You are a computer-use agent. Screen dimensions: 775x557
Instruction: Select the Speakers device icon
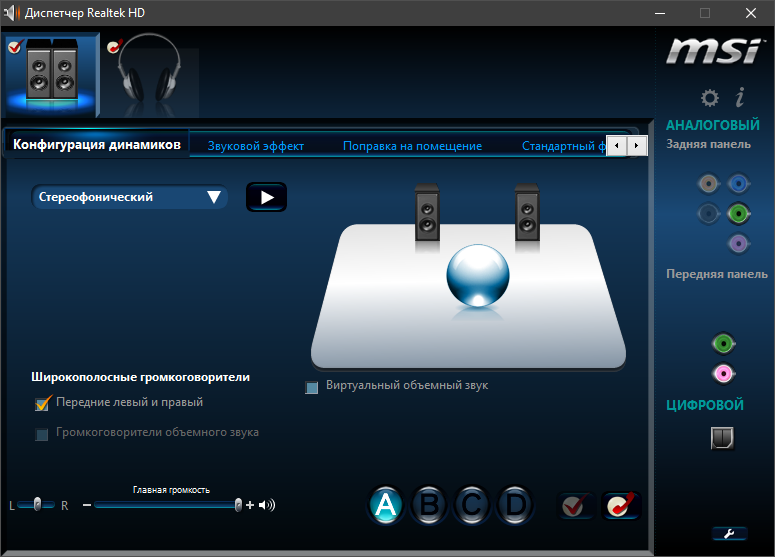(52, 74)
